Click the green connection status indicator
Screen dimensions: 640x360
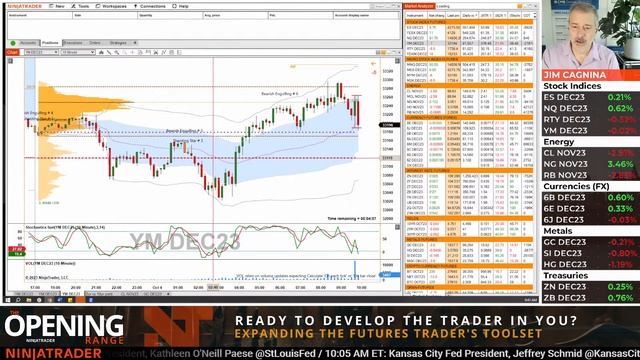(x=13, y=43)
